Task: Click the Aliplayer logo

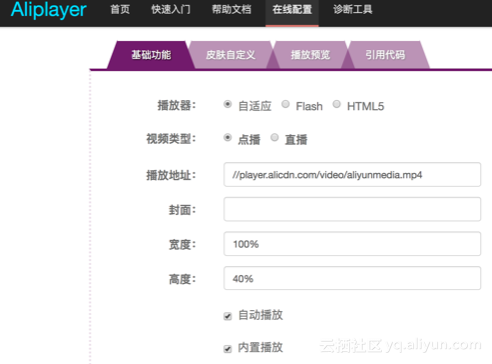Action: 49,10
